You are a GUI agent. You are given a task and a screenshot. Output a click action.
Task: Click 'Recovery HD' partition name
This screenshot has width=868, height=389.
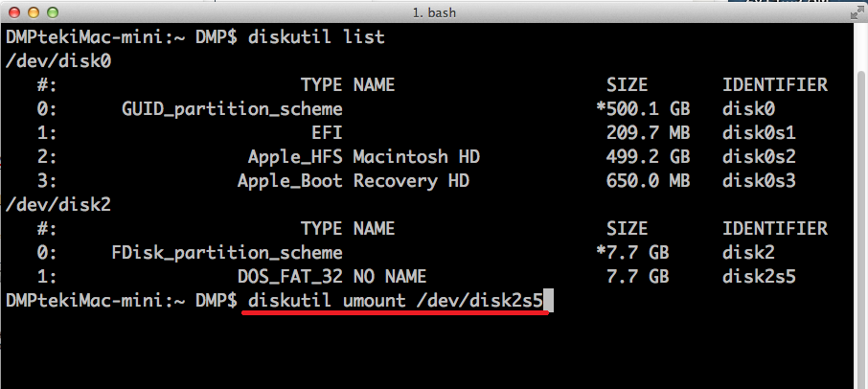click(411, 180)
